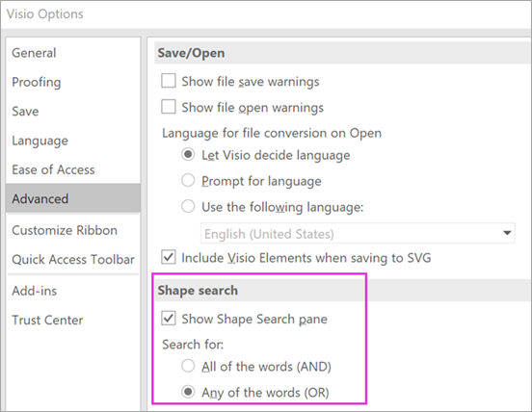The width and height of the screenshot is (532, 412).
Task: Click the Search for: label
Action: point(193,345)
